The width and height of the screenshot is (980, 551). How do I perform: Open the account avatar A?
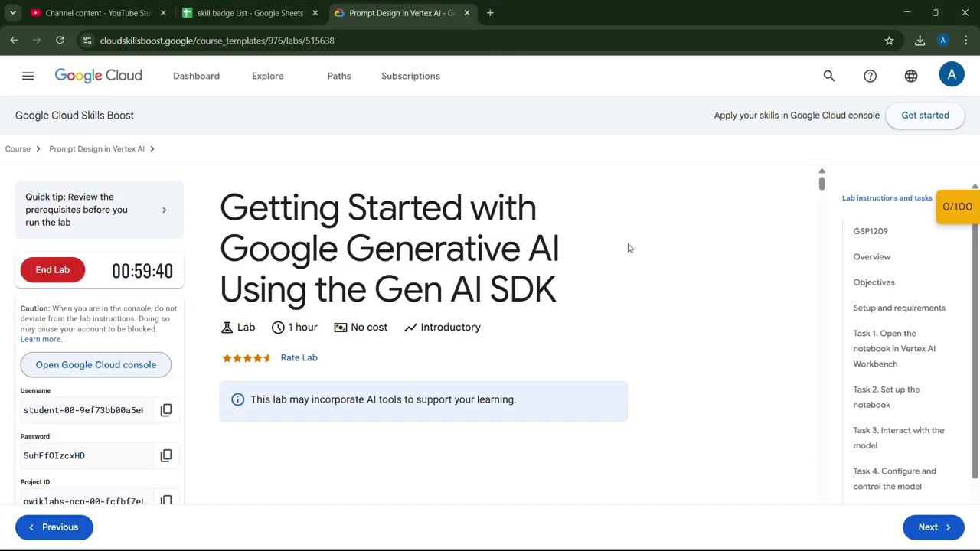(952, 75)
